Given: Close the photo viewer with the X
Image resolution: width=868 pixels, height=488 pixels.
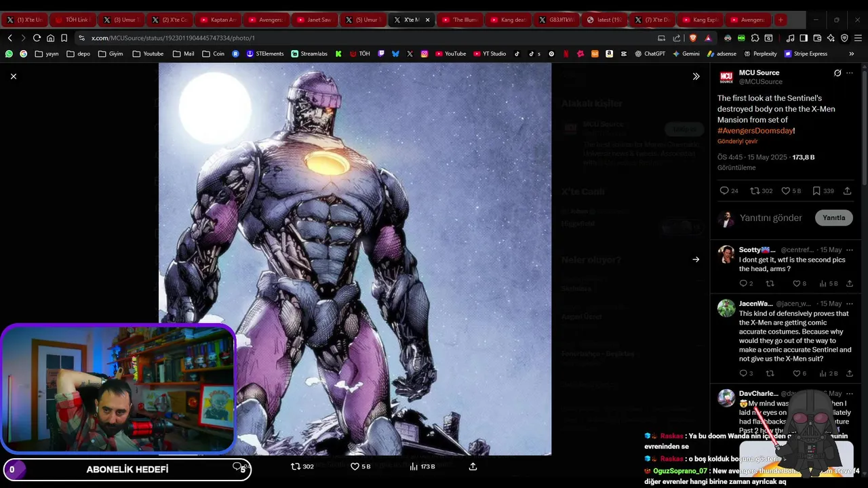Looking at the screenshot, I should (14, 77).
